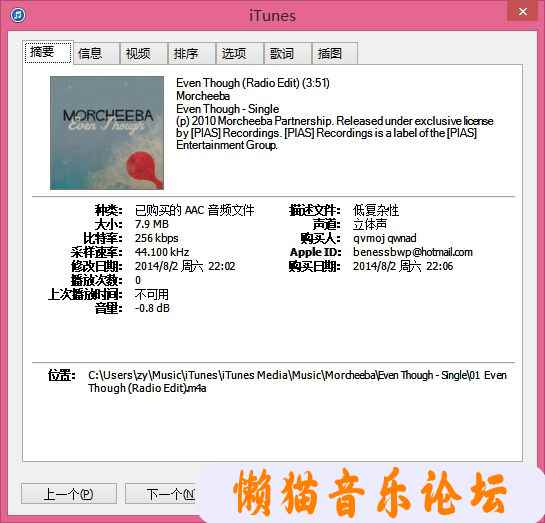The height and width of the screenshot is (523, 545).
Task: Click the 描述文件 label
Action: coord(315,210)
